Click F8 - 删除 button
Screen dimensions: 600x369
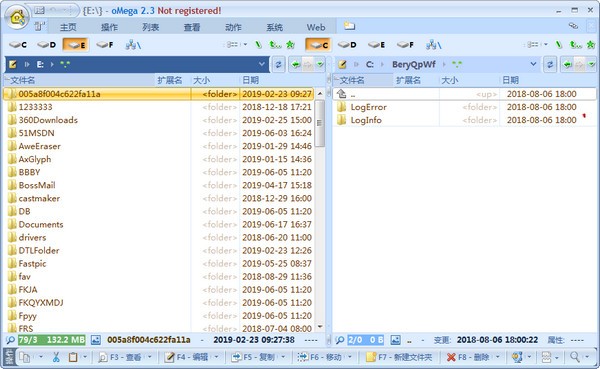coord(468,357)
